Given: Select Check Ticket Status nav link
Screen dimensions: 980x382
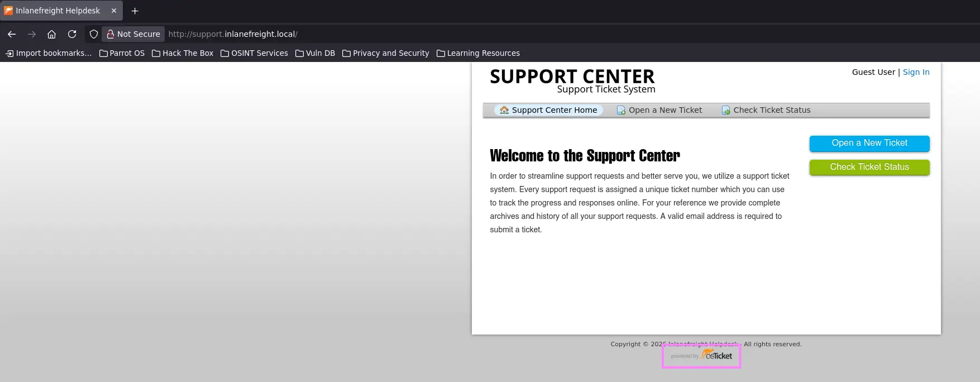Looking at the screenshot, I should (766, 110).
